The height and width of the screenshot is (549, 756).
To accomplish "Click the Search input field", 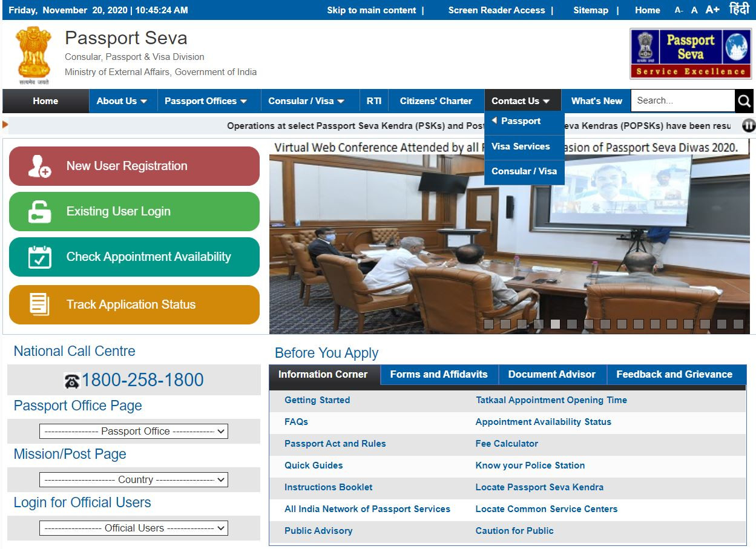I will [x=682, y=101].
